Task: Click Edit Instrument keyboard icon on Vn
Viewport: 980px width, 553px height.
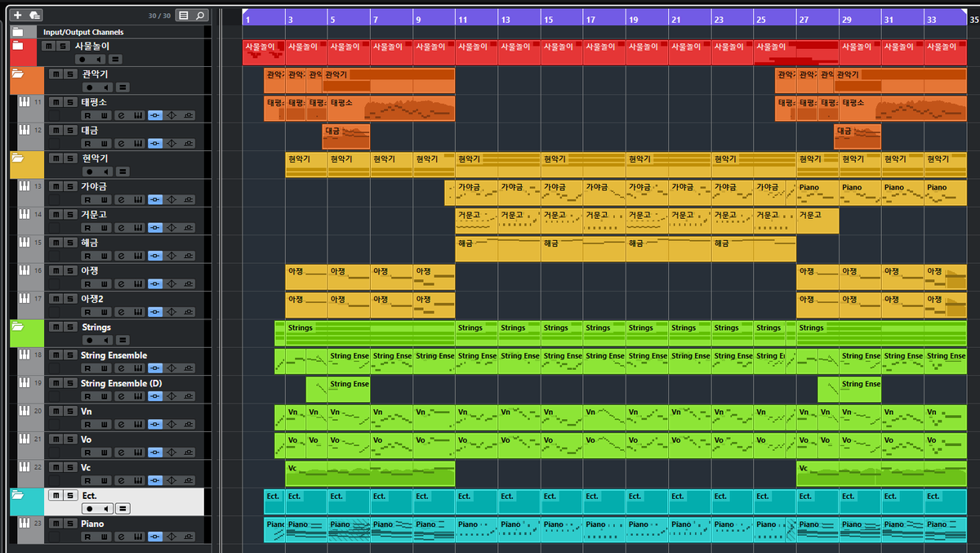Action: [137, 425]
